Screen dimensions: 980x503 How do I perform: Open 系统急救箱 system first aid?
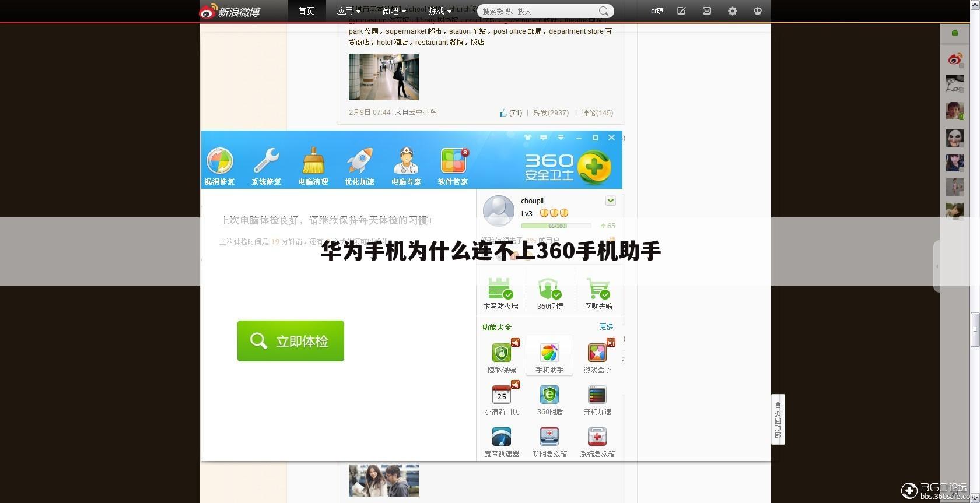tap(597, 442)
